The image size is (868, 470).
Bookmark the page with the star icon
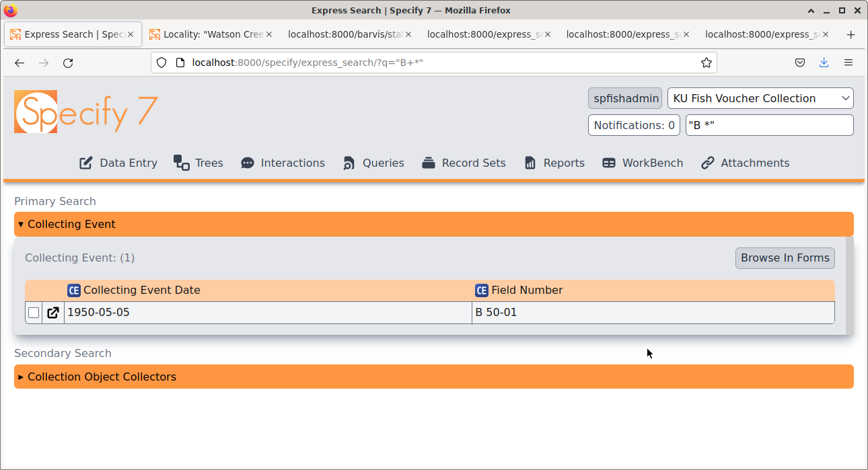point(707,63)
